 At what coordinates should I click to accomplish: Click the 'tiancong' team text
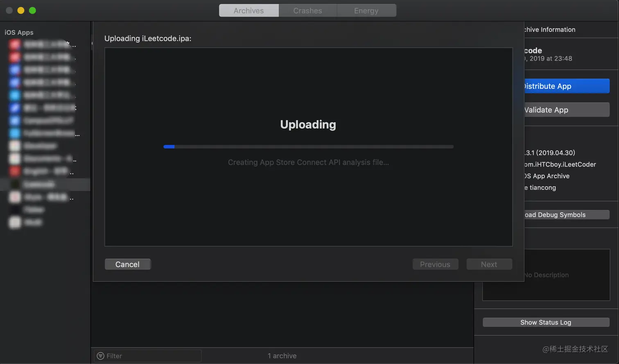tap(543, 188)
